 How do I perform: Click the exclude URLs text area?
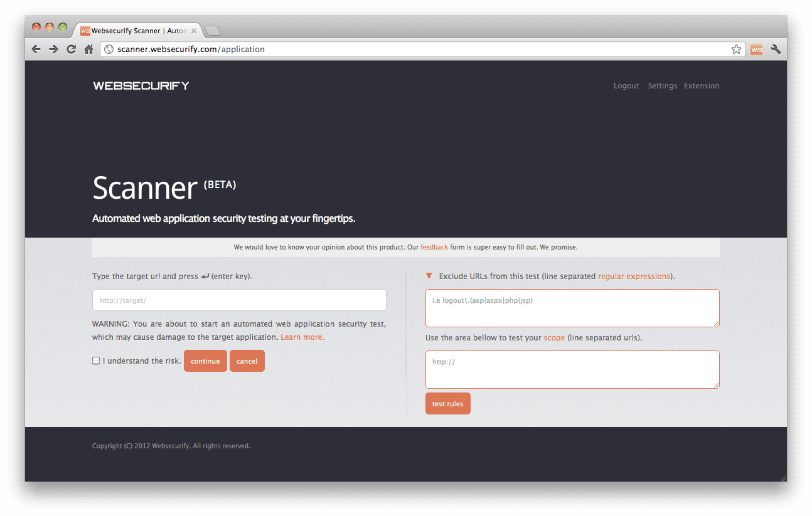[x=572, y=308]
